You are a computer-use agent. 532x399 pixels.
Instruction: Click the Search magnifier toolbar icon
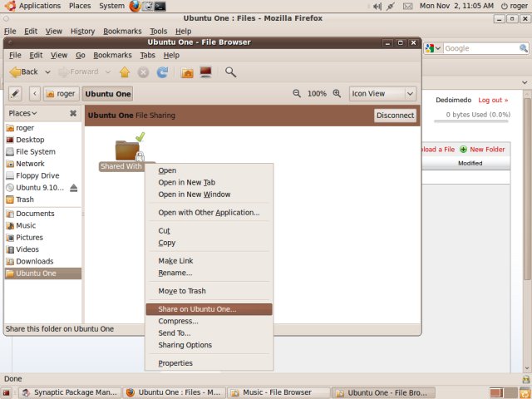coord(230,72)
